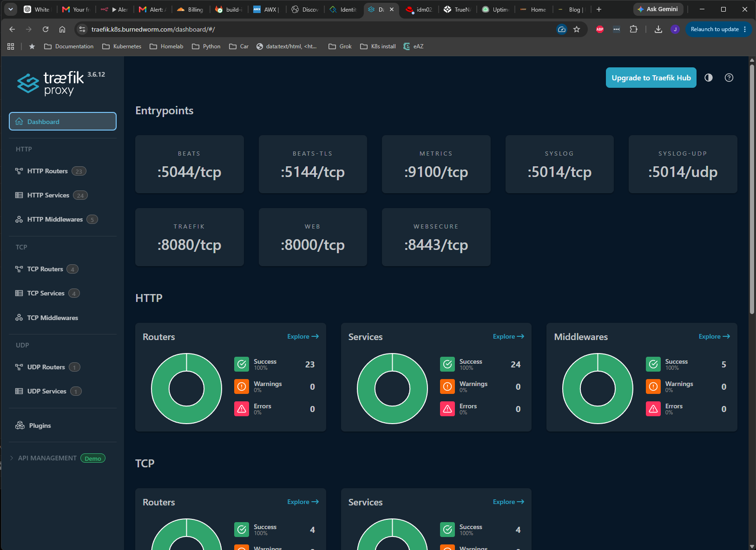This screenshot has height=550, width=756.
Task: Open the Documentation bookmarks folder
Action: tap(69, 46)
